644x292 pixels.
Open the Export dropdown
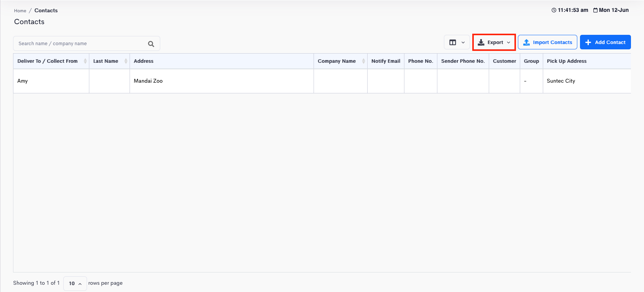click(494, 42)
